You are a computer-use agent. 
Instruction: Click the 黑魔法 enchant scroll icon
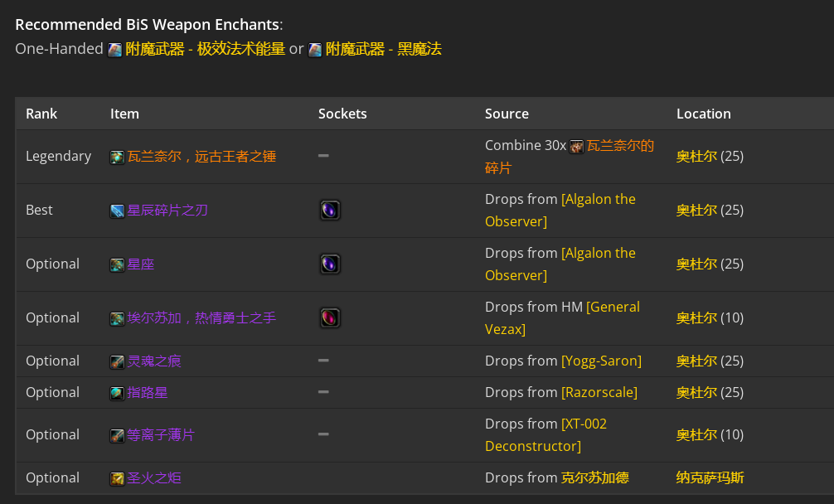[x=315, y=50]
